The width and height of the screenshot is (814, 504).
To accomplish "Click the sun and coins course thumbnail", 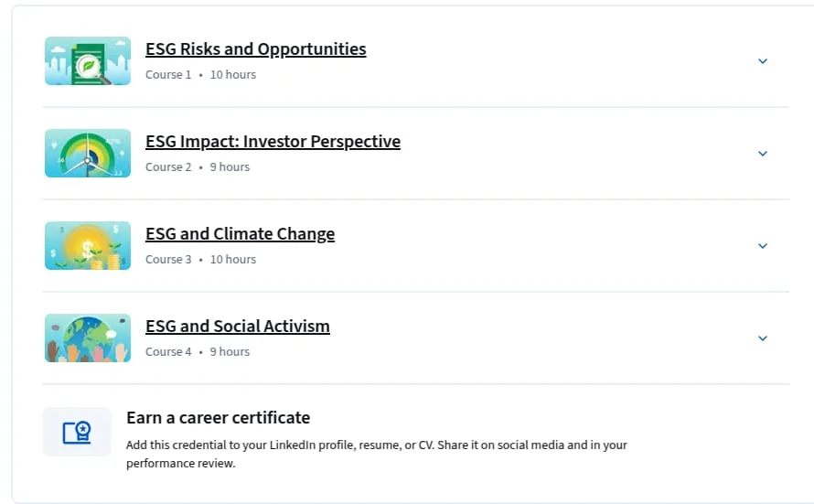I will pyautogui.click(x=88, y=245).
